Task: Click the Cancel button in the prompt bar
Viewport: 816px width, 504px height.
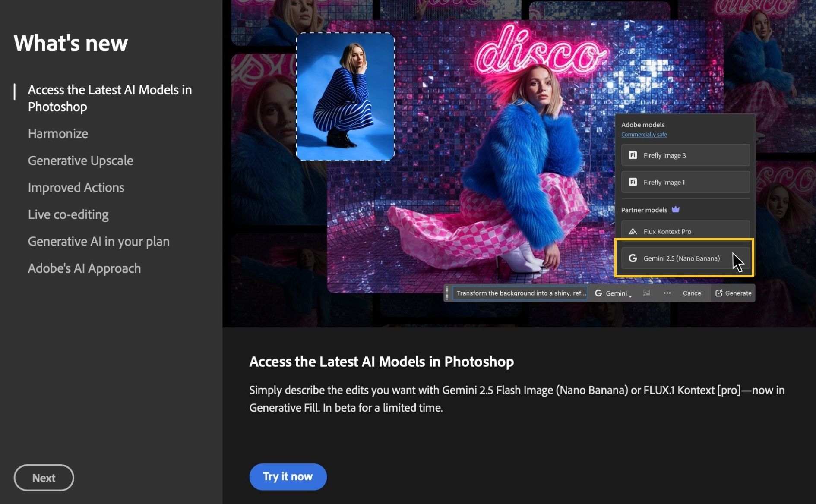Action: point(693,293)
